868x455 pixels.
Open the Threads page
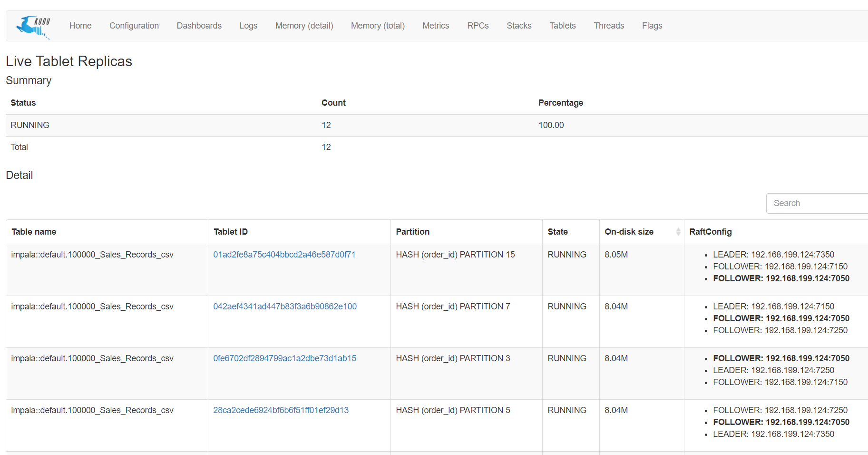pyautogui.click(x=609, y=26)
